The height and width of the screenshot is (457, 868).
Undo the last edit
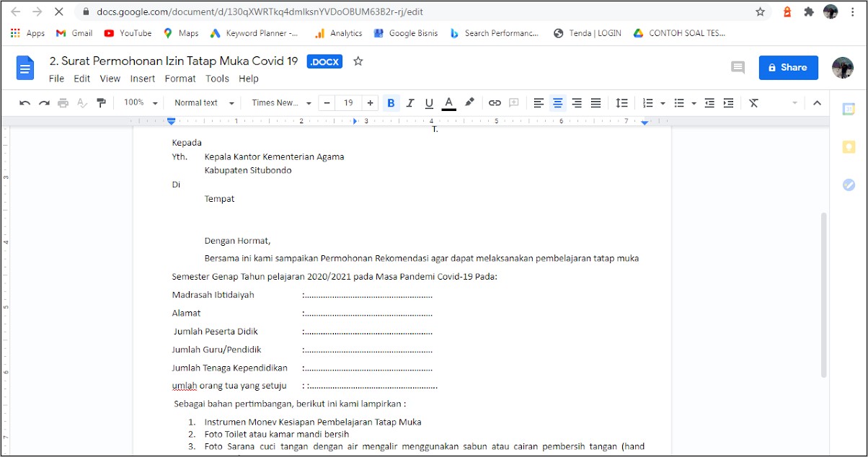(25, 103)
